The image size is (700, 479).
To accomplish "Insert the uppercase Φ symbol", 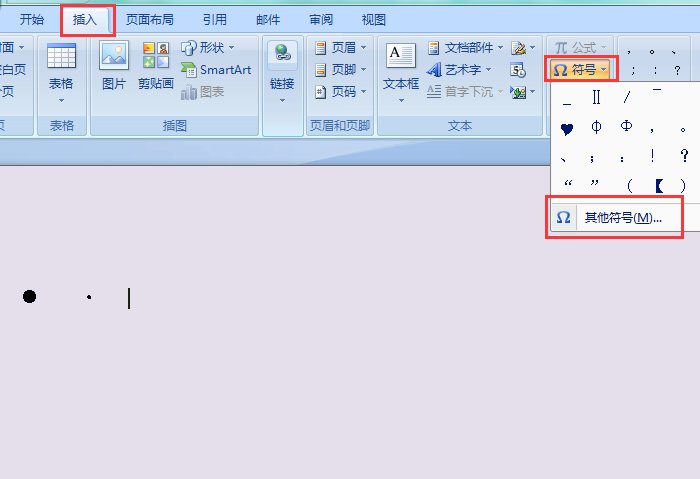I will 626,126.
